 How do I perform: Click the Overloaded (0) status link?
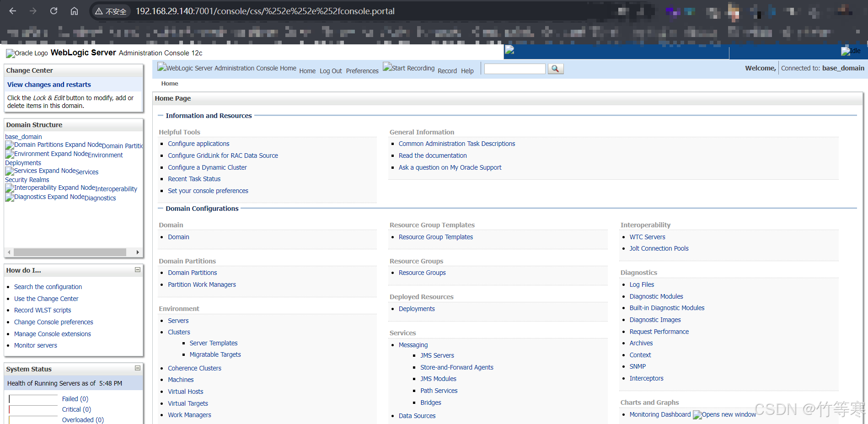coord(83,420)
